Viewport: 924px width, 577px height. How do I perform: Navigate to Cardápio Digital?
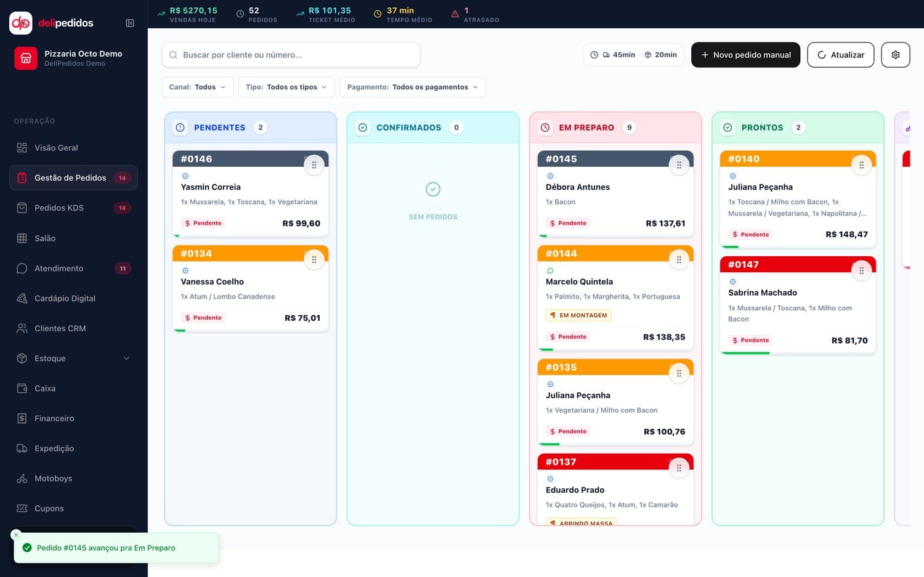pos(73,298)
